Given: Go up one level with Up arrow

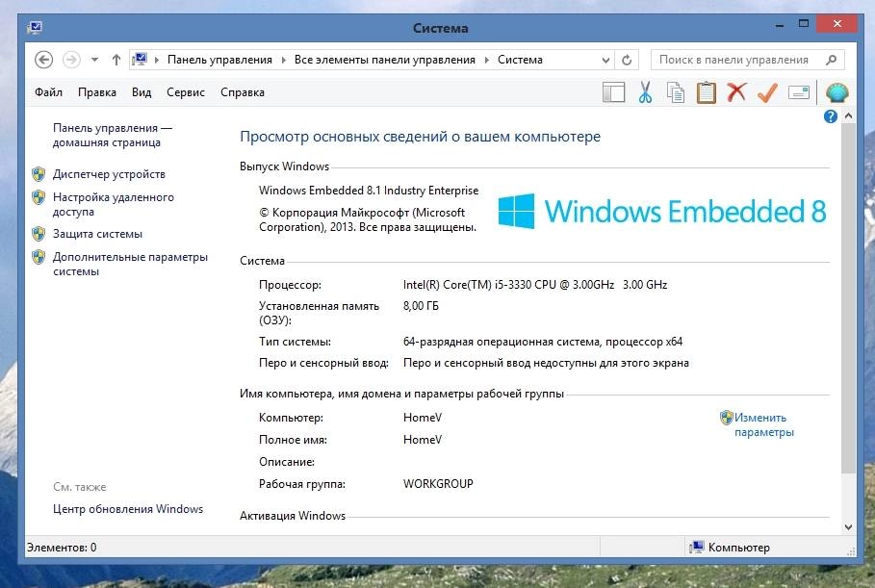Looking at the screenshot, I should click(116, 60).
